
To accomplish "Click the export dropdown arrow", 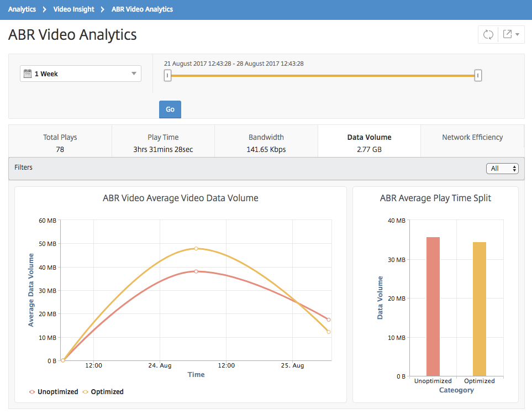I will 518,34.
